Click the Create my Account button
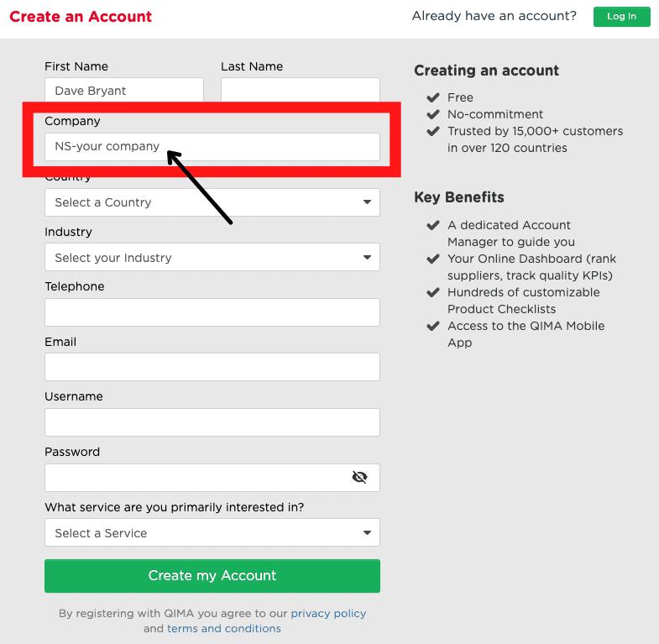This screenshot has width=659, height=644. tap(212, 576)
